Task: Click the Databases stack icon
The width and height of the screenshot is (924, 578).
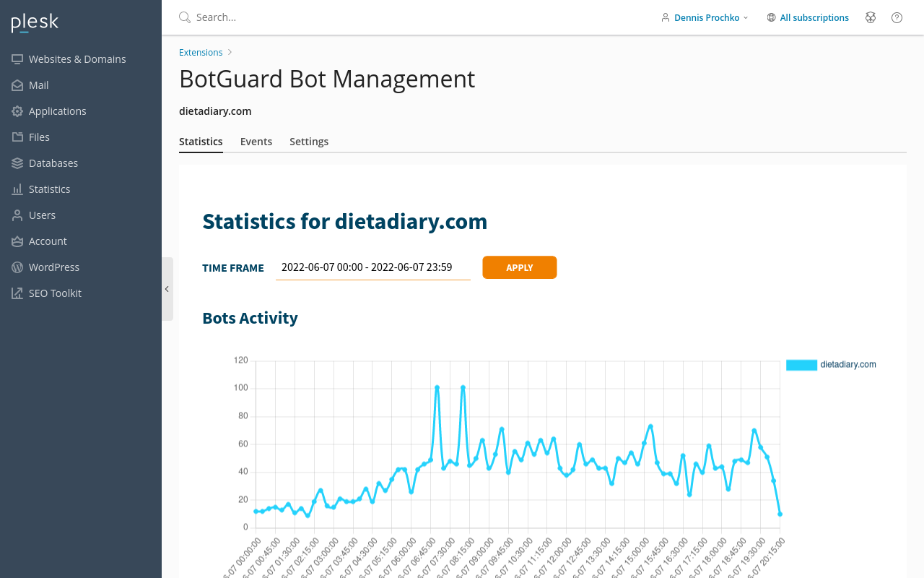Action: [x=17, y=163]
